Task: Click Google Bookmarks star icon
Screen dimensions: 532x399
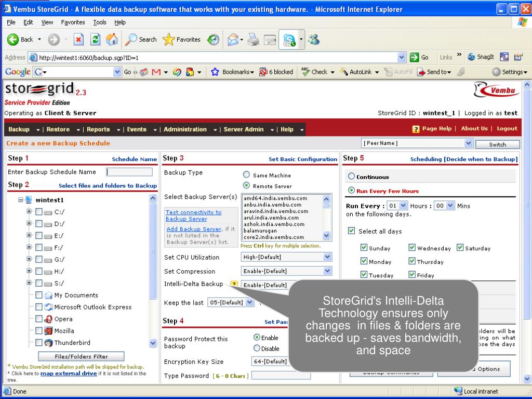Action: click(215, 72)
